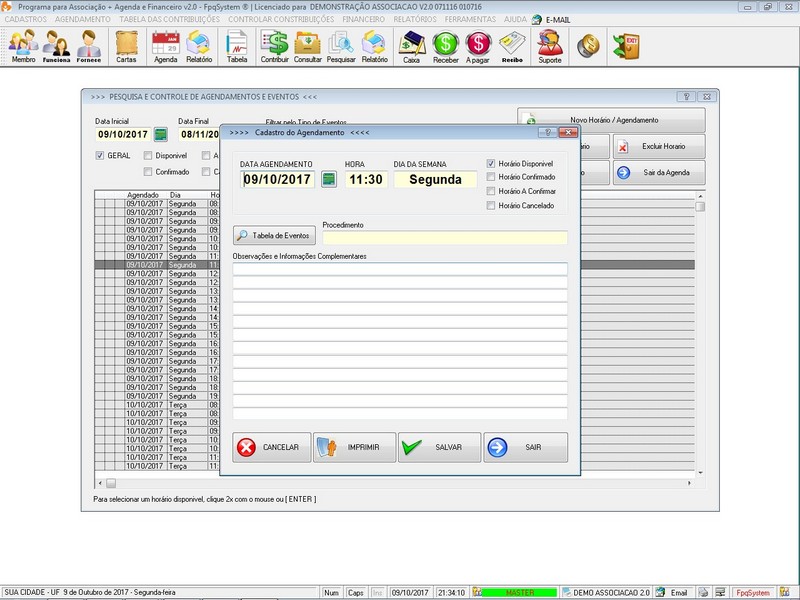Click the Procedimento input field
Image resolution: width=800 pixels, height=600 pixels.
click(445, 238)
